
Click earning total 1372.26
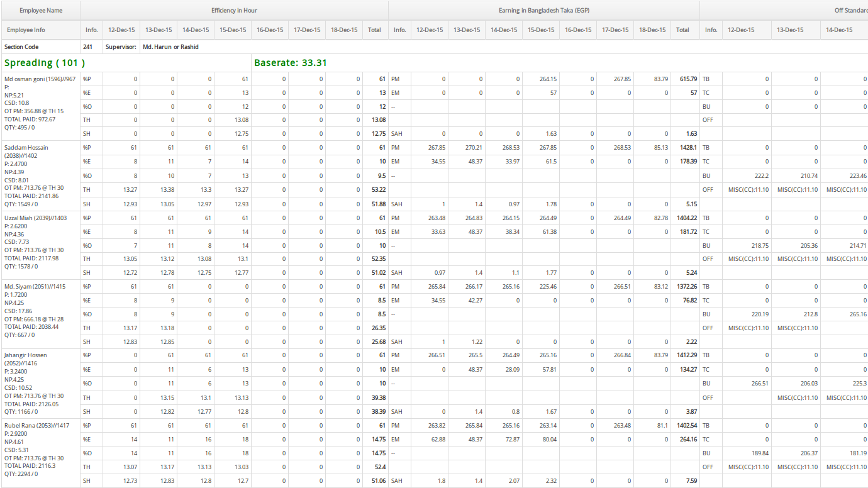click(x=687, y=286)
